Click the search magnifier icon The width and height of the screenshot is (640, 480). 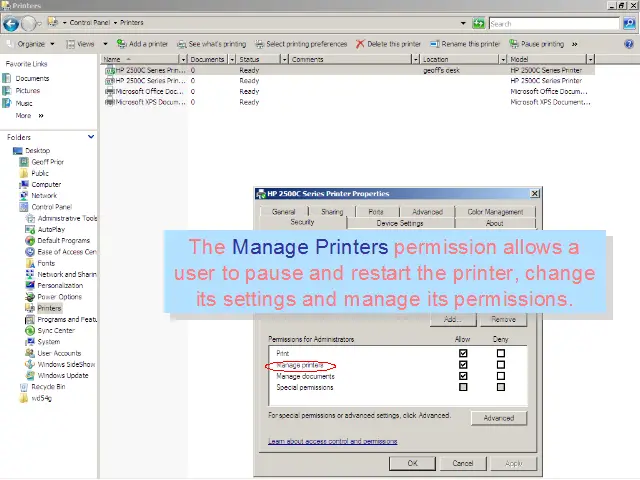click(x=629, y=24)
